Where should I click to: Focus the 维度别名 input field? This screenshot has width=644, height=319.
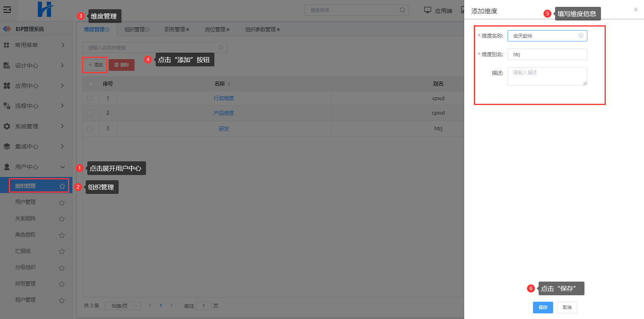[547, 54]
